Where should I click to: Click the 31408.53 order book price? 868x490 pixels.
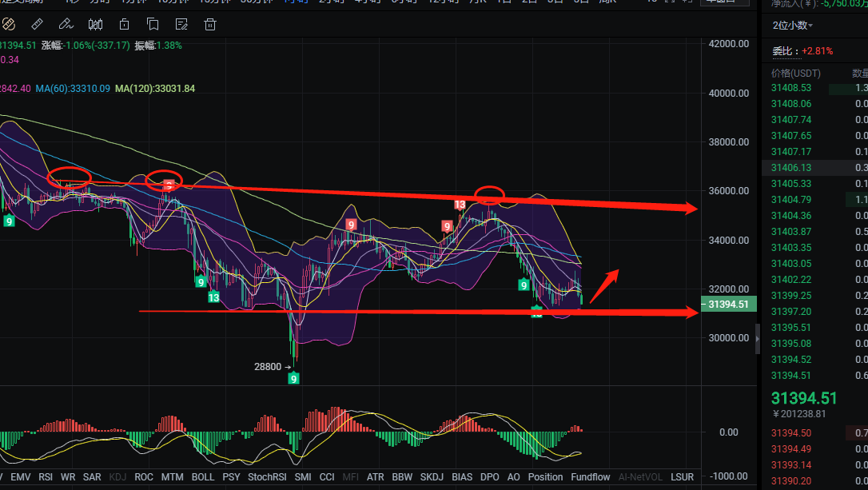(x=790, y=88)
